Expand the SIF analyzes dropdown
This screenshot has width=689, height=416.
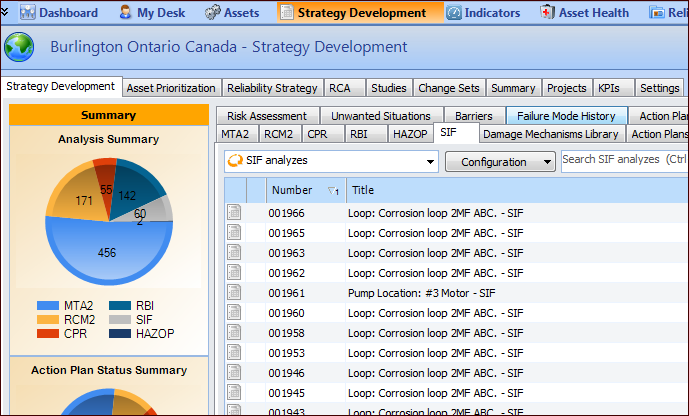[x=430, y=161]
